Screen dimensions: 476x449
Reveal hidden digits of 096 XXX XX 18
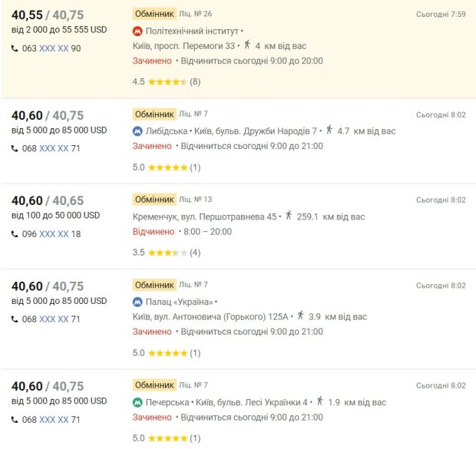click(54, 234)
